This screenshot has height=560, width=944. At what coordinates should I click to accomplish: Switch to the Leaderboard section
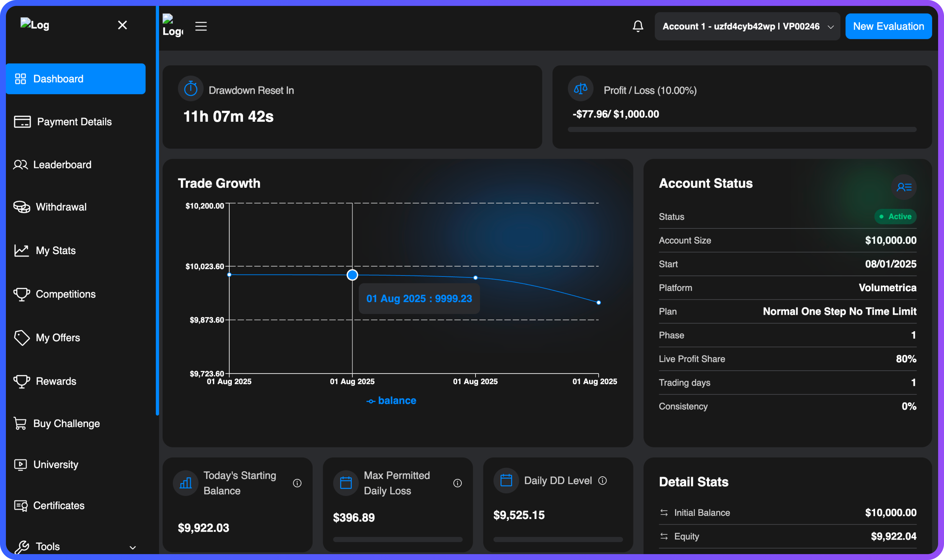pyautogui.click(x=62, y=164)
